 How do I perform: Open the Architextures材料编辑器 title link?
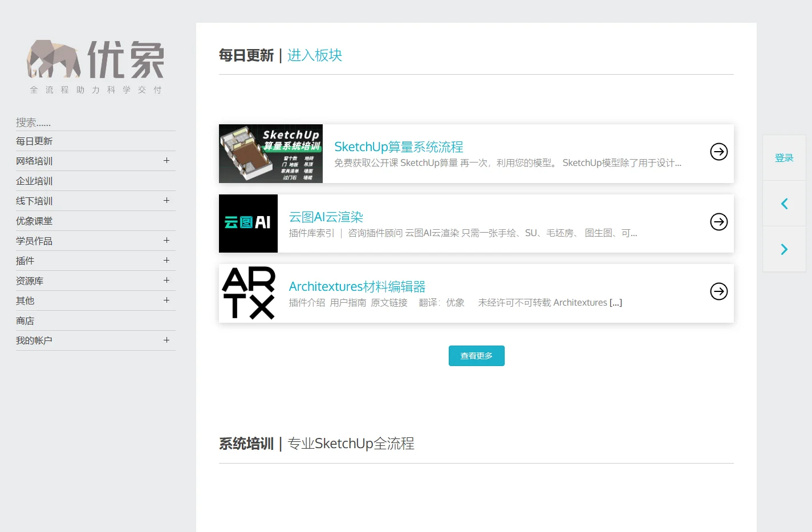click(x=358, y=287)
